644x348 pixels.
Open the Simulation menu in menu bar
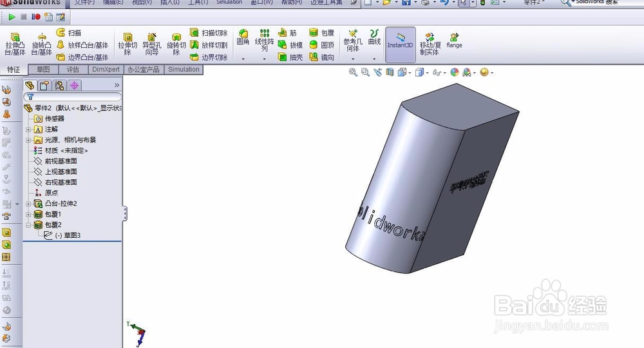pyautogui.click(x=229, y=2)
